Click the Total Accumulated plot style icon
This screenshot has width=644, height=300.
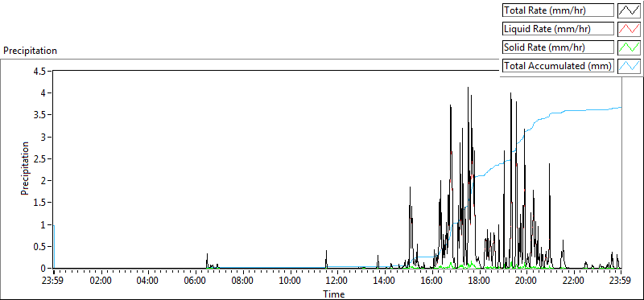tap(630, 66)
